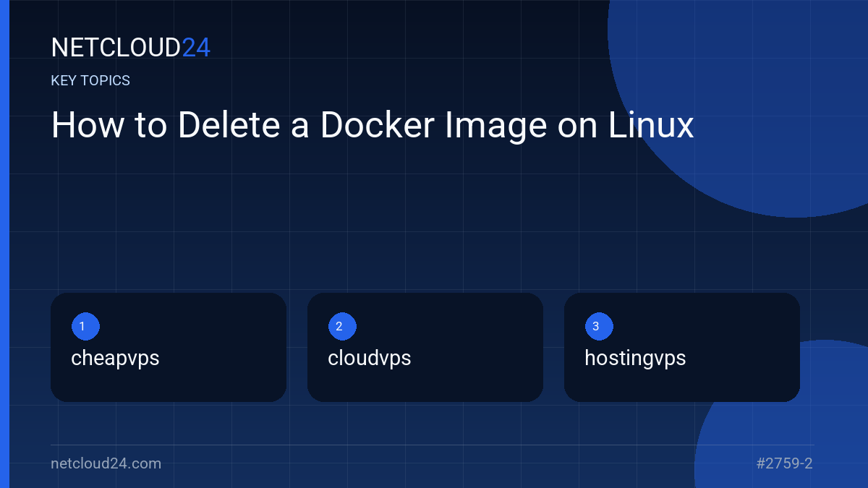Click the number 1 badge on the cheapvps card
The width and height of the screenshot is (868, 488).
(85, 326)
